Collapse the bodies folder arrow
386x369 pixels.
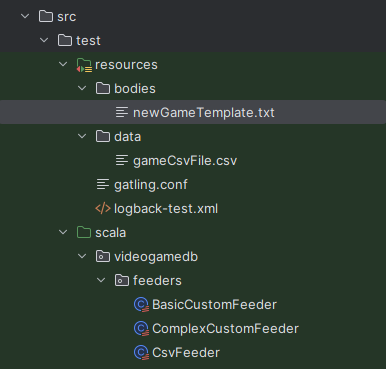pos(82,88)
